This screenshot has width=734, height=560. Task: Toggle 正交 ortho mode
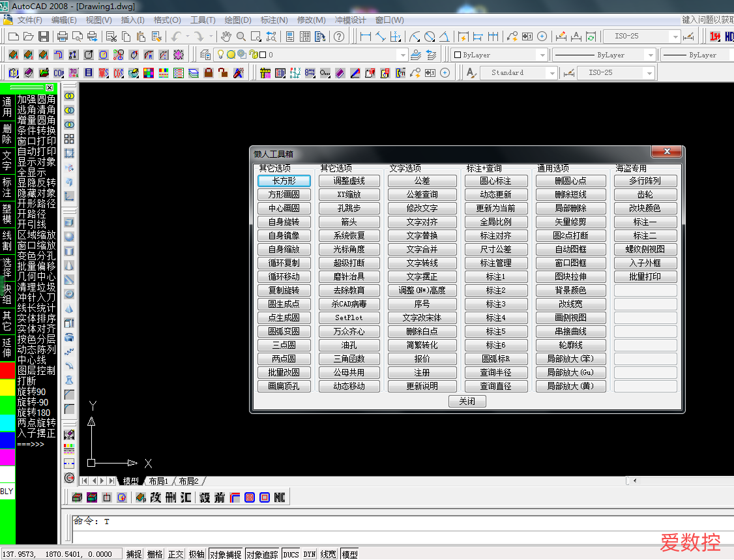(175, 554)
